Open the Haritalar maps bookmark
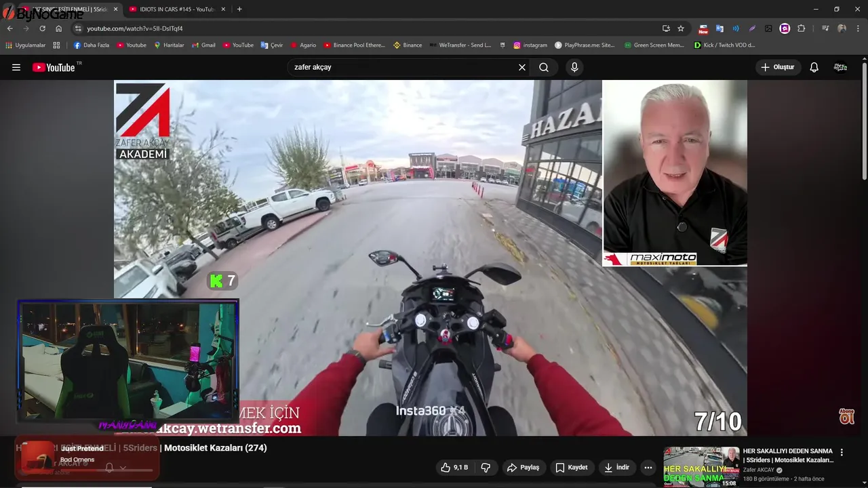Viewport: 868px width, 488px height. (x=169, y=45)
